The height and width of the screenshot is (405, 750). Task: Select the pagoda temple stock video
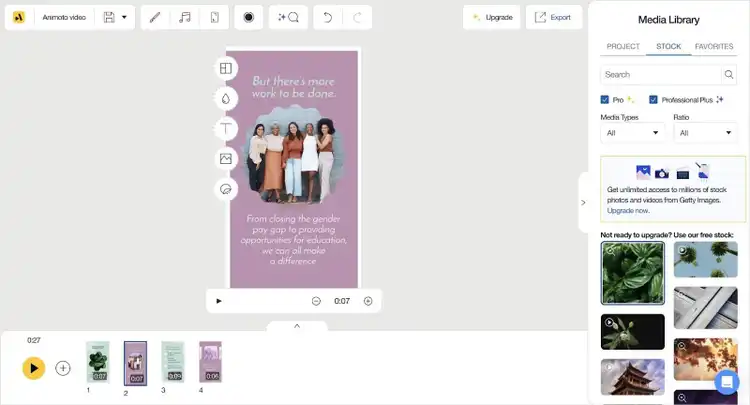coord(633,377)
